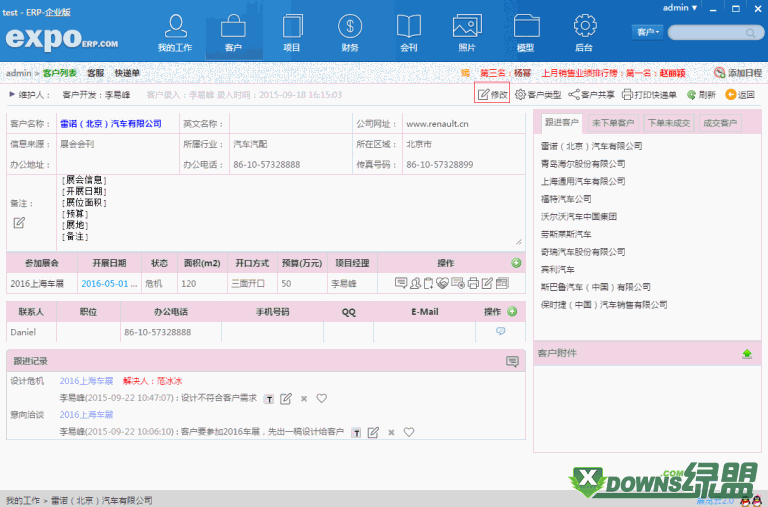Click edit pencil icon in exhibition row
Image resolution: width=768 pixels, height=507 pixels.
point(487,283)
